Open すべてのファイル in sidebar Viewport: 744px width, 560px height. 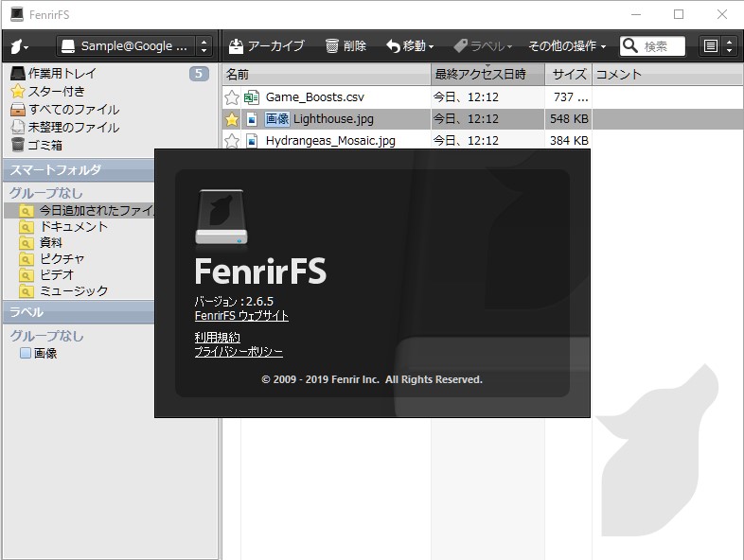point(65,110)
